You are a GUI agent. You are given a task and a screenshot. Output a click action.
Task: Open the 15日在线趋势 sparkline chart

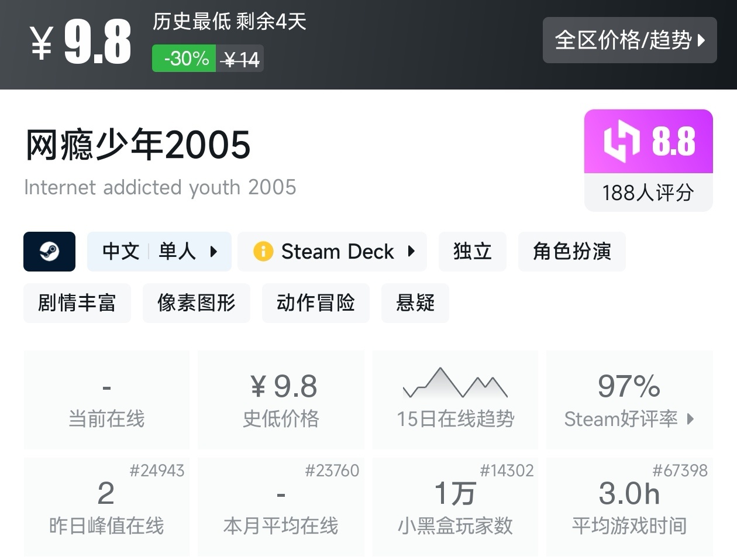pos(455,384)
